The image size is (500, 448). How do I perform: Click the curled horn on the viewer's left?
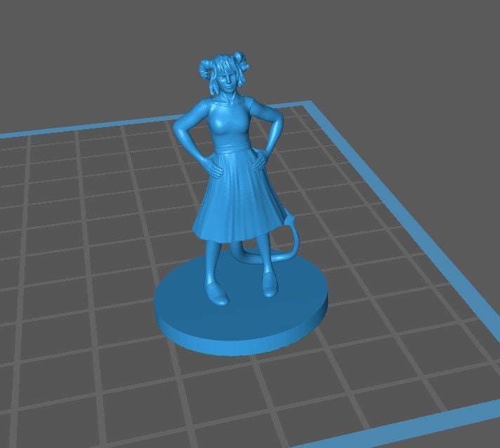click(x=204, y=69)
